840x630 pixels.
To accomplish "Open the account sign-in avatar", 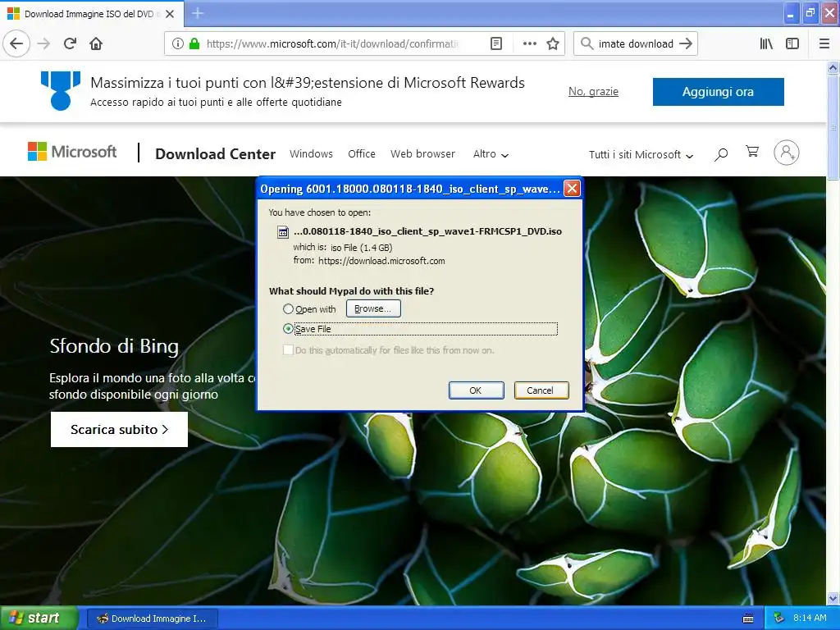I will [787, 153].
